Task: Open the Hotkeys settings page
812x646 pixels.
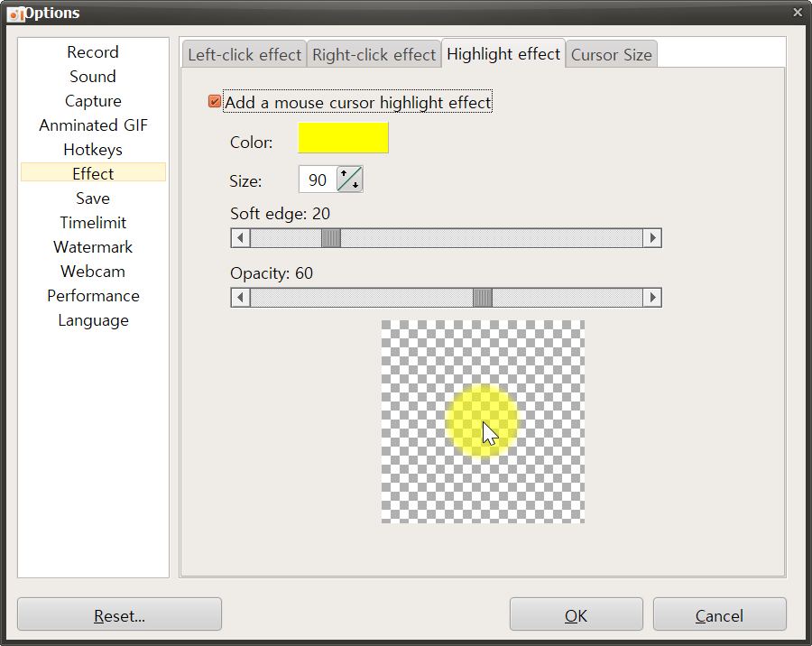Action: pos(92,149)
